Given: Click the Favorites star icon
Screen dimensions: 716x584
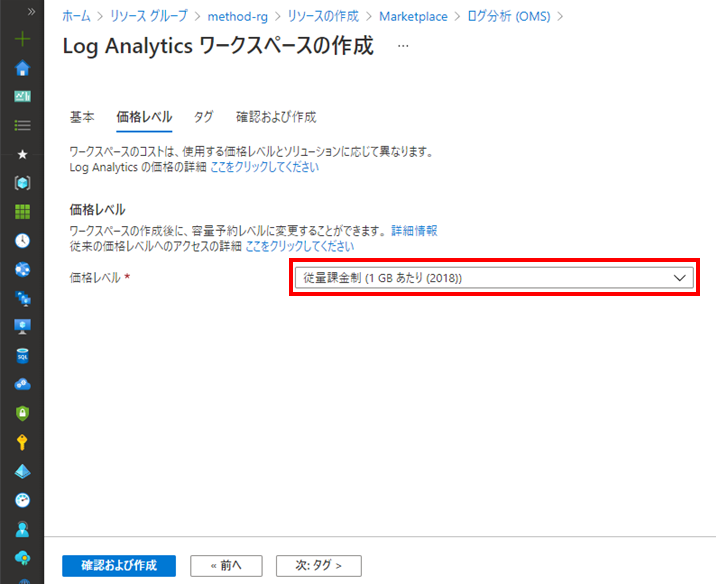Looking at the screenshot, I should [x=22, y=154].
